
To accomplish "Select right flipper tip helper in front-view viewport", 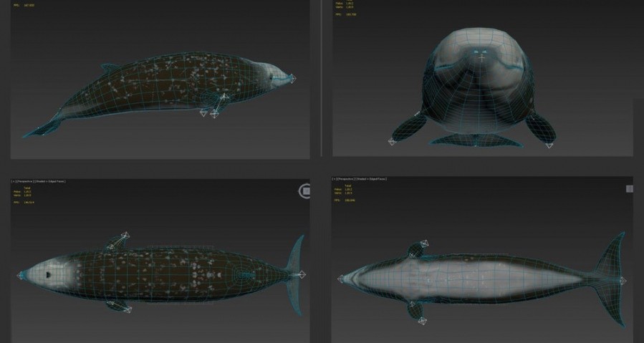I will pos(549,145).
